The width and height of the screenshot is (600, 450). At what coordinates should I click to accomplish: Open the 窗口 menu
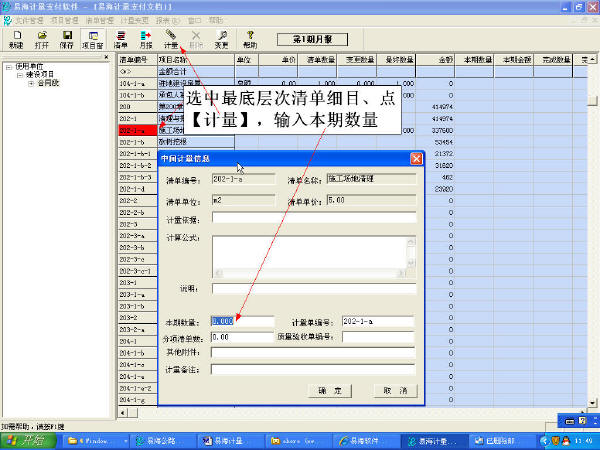[x=194, y=20]
